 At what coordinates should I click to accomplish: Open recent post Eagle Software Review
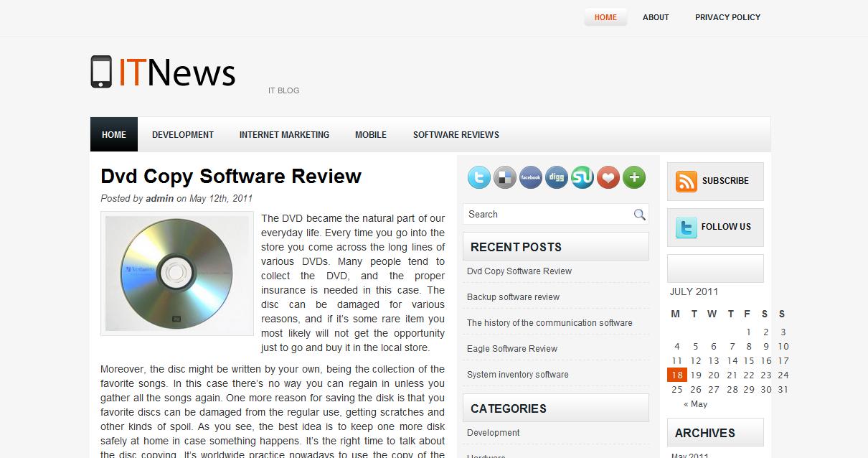(512, 349)
